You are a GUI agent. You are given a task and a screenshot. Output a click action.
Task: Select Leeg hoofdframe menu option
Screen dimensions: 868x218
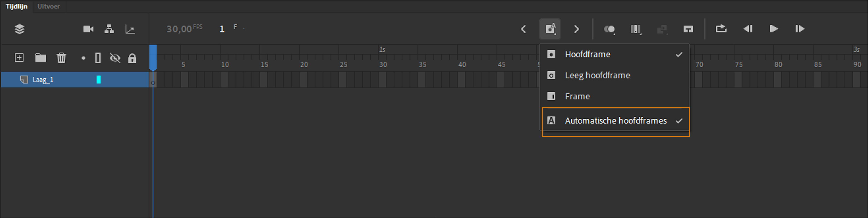(597, 75)
